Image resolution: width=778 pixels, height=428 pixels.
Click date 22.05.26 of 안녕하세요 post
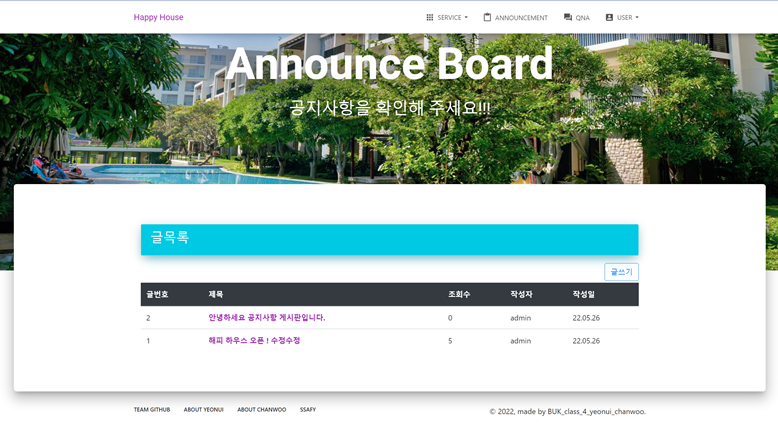pyautogui.click(x=586, y=318)
